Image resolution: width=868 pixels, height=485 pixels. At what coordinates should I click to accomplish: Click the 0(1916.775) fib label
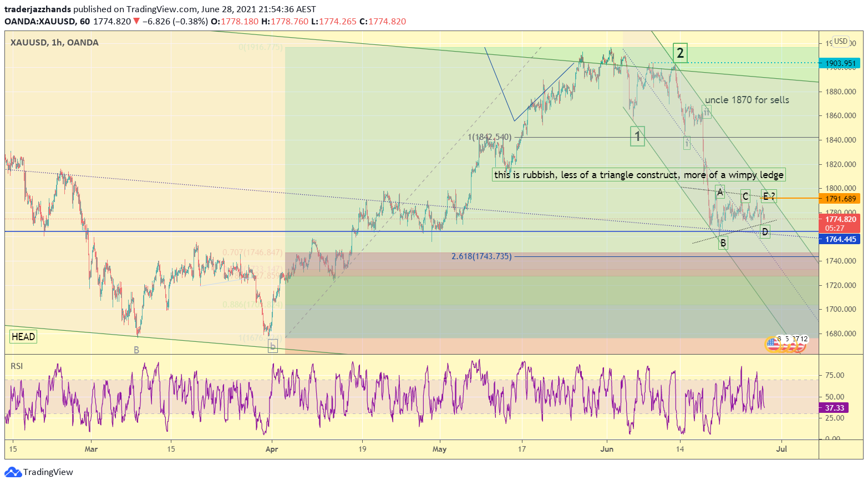tap(261, 48)
